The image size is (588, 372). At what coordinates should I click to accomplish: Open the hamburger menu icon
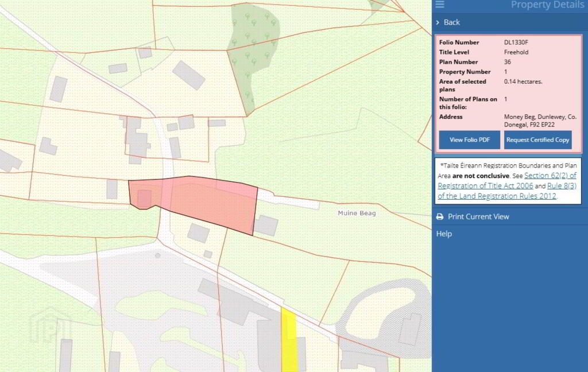click(x=439, y=4)
